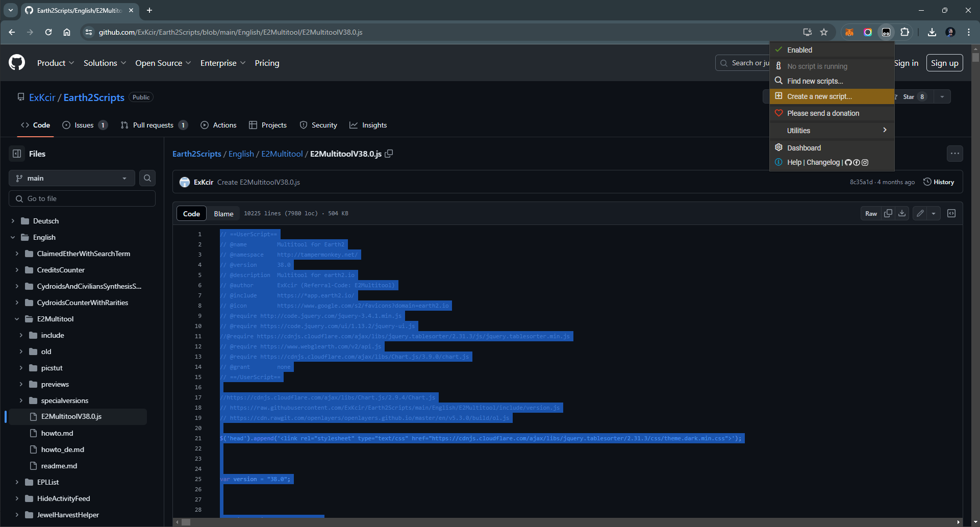Viewport: 980px width, 527px height.
Task: Click the copy path icon beside E2MultitoolV38.0.js
Action: tap(389, 154)
